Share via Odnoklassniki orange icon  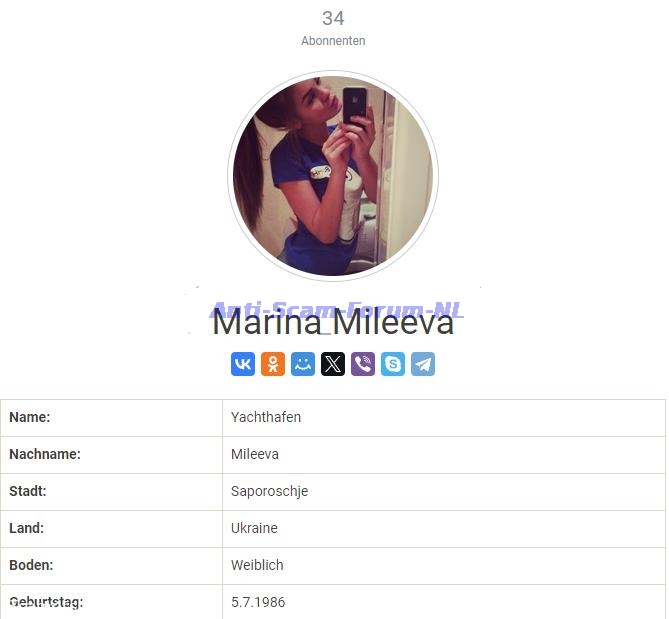[273, 364]
